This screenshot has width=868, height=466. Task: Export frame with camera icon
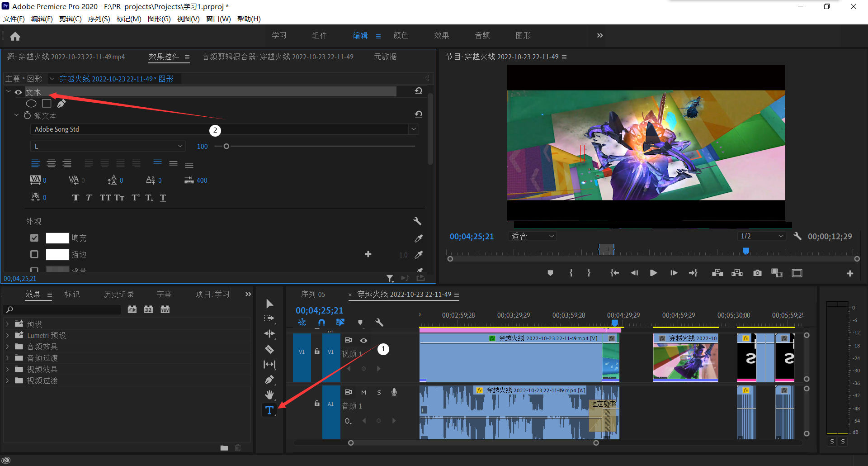pyautogui.click(x=757, y=273)
